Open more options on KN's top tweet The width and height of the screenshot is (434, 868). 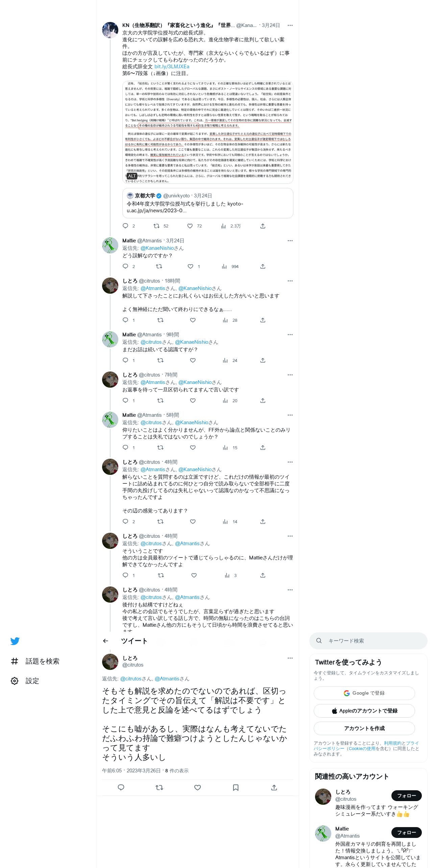290,25
